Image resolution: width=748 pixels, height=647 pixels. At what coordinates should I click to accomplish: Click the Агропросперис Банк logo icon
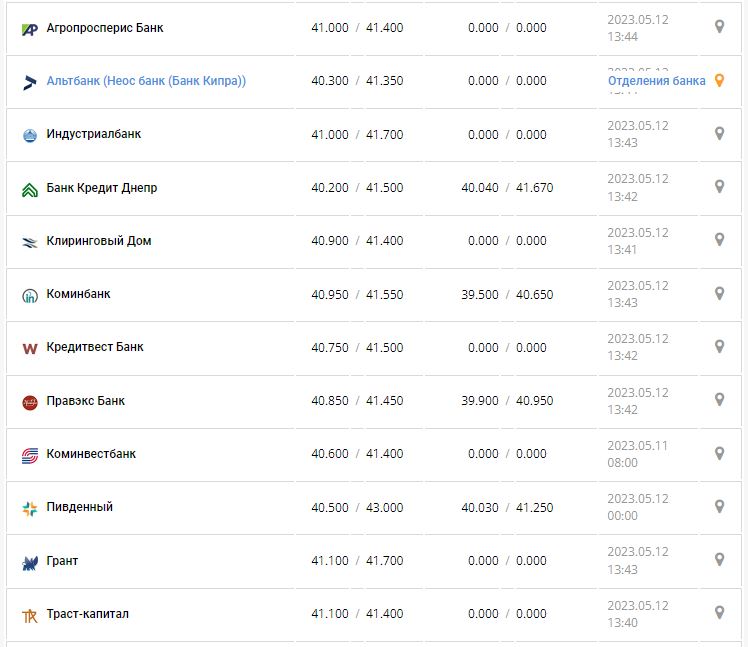(x=30, y=29)
